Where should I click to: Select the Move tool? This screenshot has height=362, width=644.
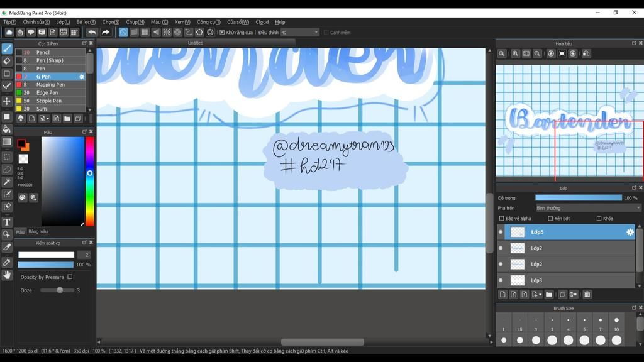pyautogui.click(x=7, y=101)
